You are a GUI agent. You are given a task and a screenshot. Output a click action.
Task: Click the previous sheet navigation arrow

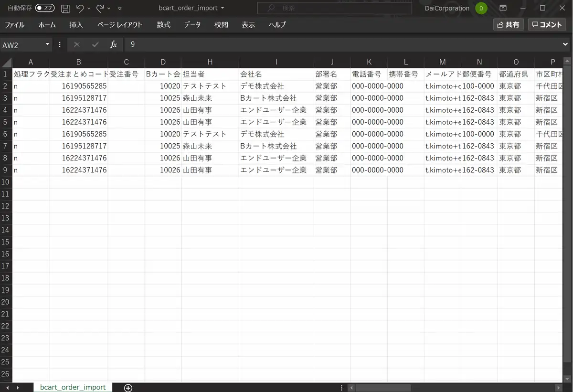6,388
